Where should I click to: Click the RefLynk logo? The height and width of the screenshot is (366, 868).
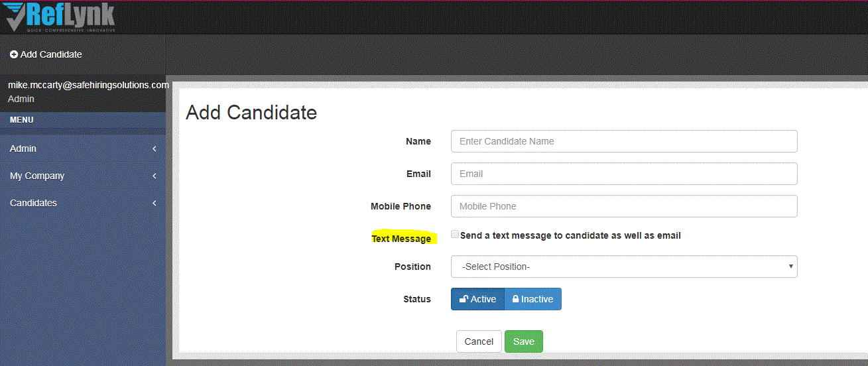pyautogui.click(x=60, y=18)
